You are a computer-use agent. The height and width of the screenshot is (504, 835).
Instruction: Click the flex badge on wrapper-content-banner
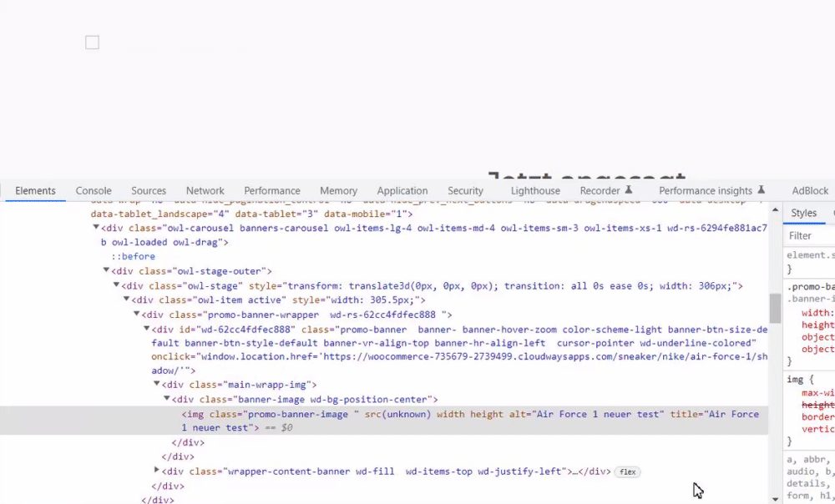627,471
